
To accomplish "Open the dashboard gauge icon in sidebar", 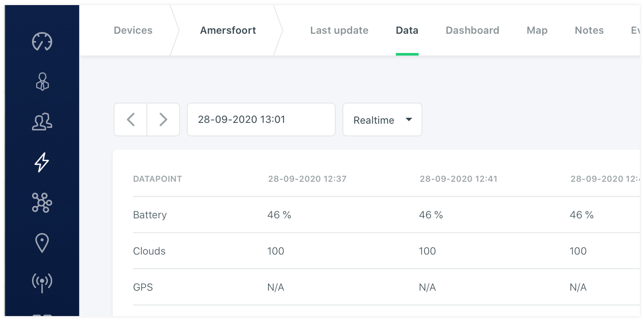I will (x=42, y=42).
